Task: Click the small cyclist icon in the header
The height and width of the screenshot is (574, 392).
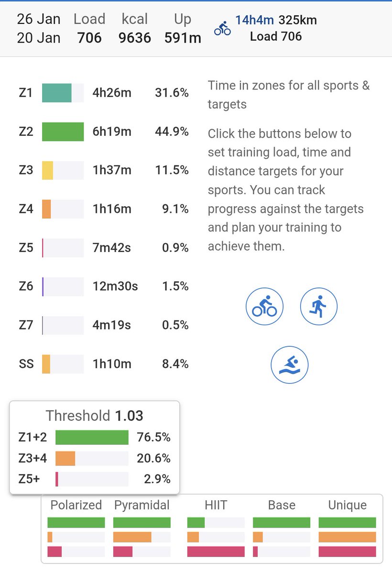Action: (222, 29)
